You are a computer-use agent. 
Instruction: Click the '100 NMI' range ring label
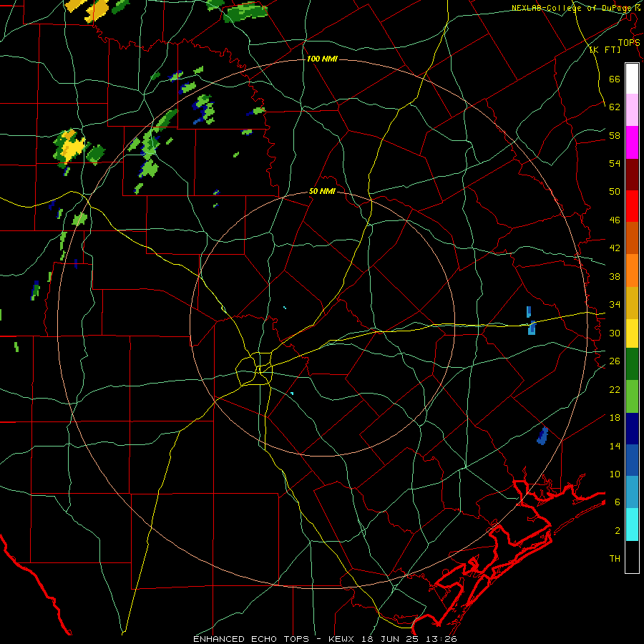tap(322, 59)
